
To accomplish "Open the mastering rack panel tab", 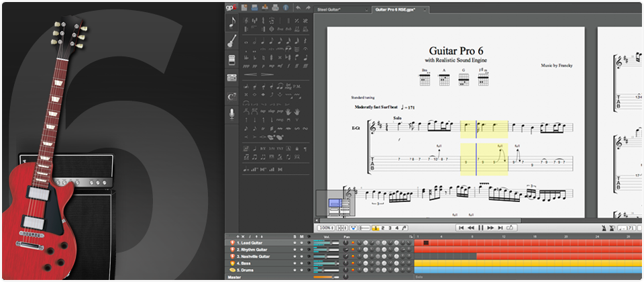I will 232,78.
